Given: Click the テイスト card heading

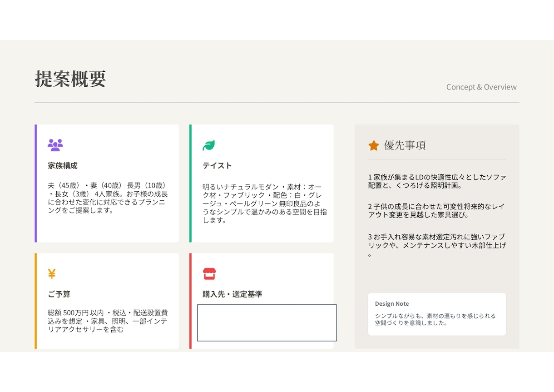Looking at the screenshot, I should pos(217,166).
